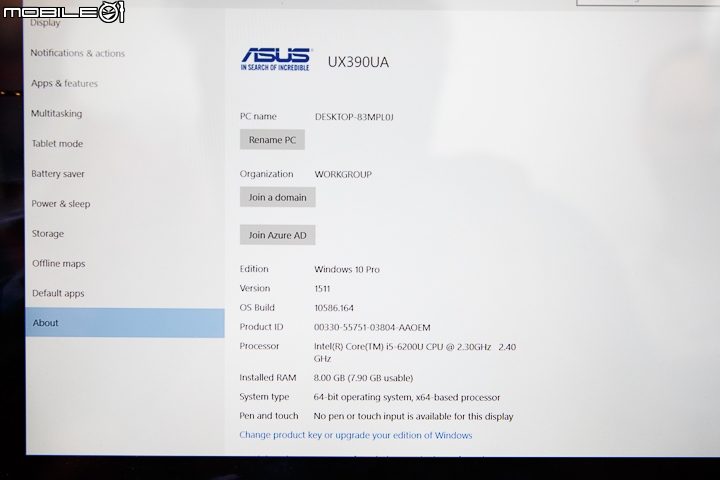Open Change product key or upgrade link
This screenshot has height=480, width=720.
(355, 435)
